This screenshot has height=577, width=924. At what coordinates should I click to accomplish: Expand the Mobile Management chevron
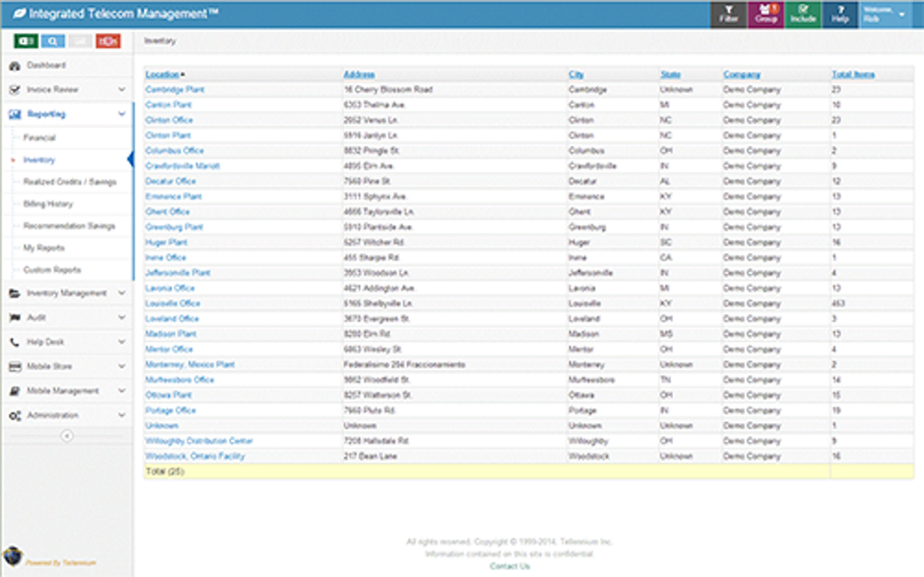[122, 391]
